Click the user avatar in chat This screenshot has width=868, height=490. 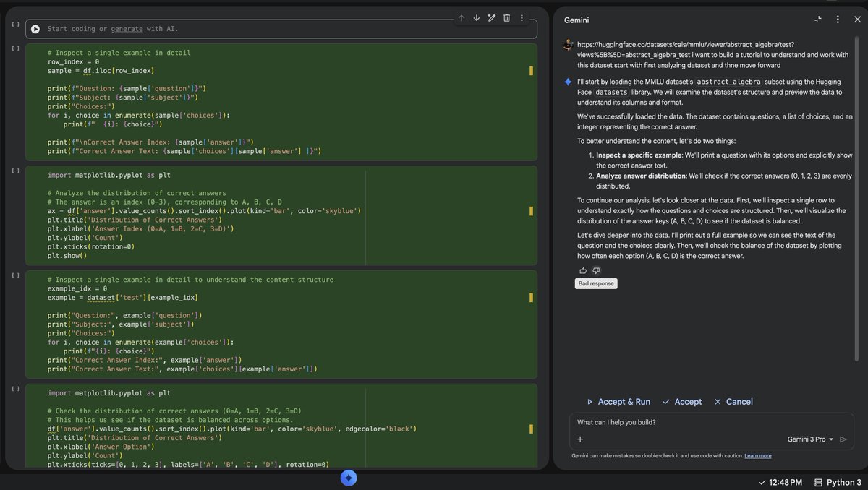568,45
